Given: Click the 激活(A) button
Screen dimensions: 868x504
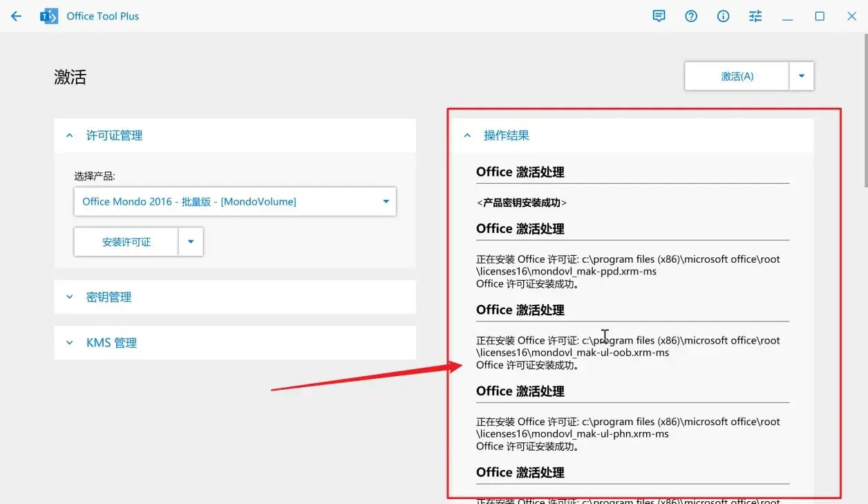Looking at the screenshot, I should pyautogui.click(x=737, y=76).
